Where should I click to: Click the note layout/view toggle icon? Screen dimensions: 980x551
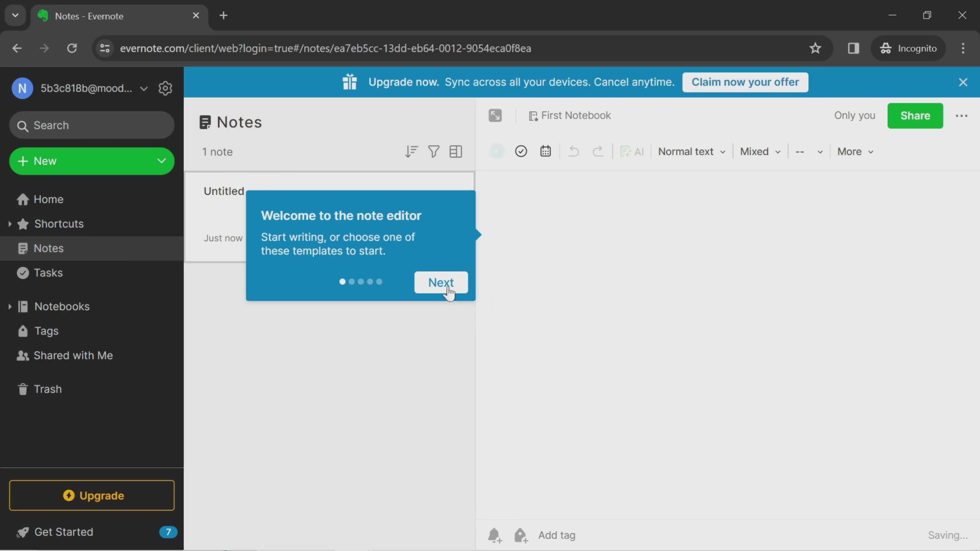[455, 151]
